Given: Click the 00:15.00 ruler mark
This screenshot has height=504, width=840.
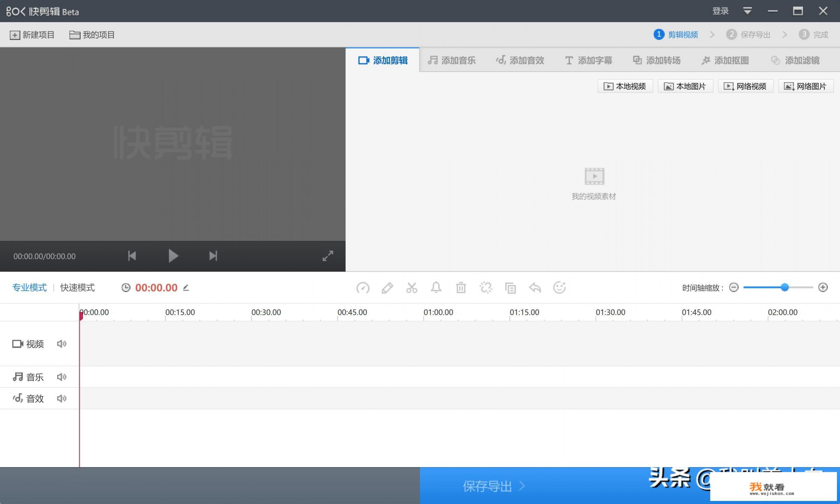Looking at the screenshot, I should pos(180,312).
